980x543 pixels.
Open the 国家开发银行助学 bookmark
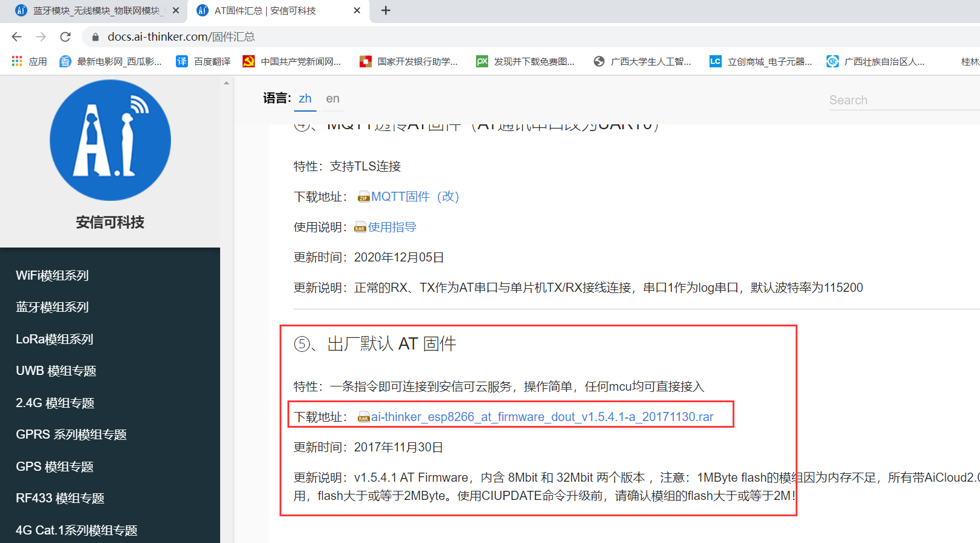coord(409,61)
